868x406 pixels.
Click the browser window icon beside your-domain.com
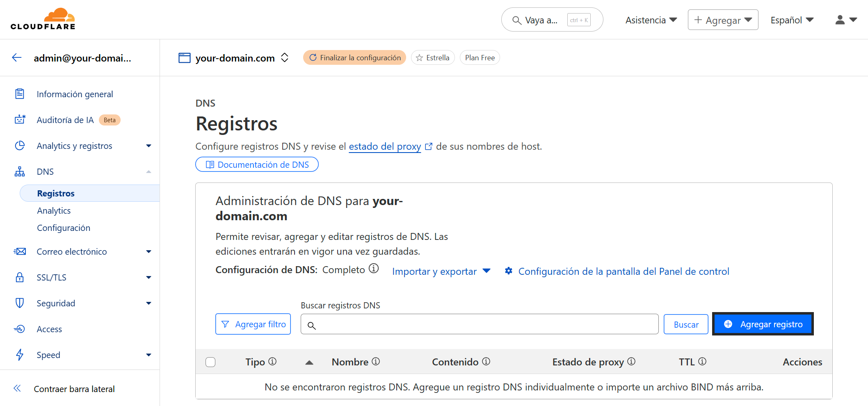(x=185, y=58)
